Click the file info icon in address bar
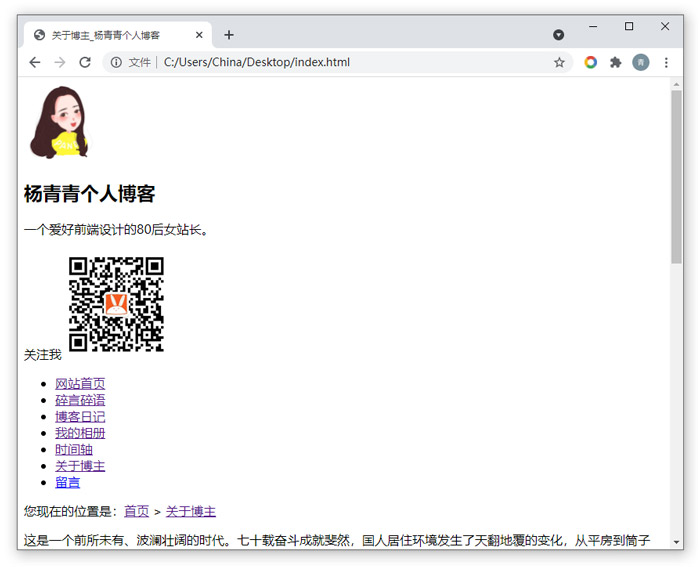Screen dimensions: 700x567 [x=116, y=63]
